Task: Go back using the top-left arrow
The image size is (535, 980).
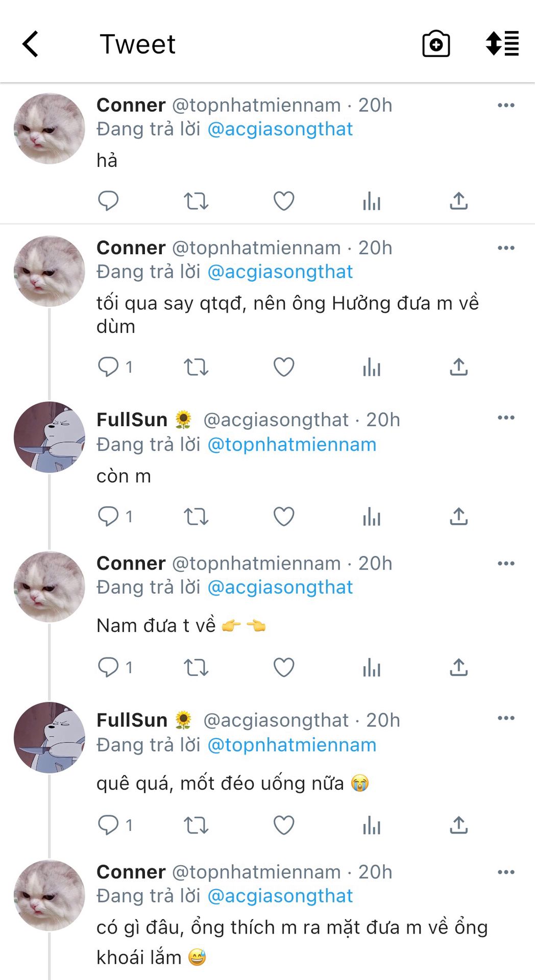Action: pos(31,44)
